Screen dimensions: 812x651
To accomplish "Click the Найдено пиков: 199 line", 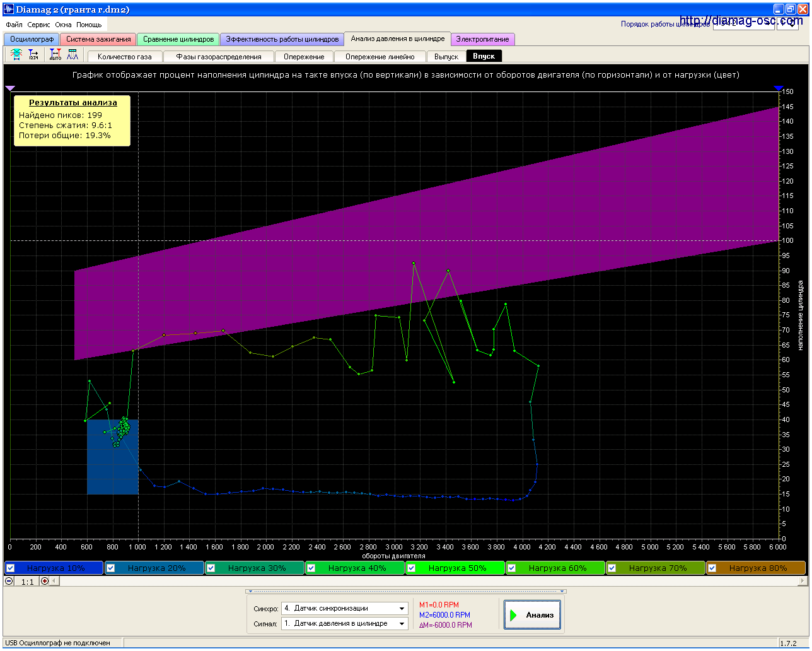I will coord(61,115).
